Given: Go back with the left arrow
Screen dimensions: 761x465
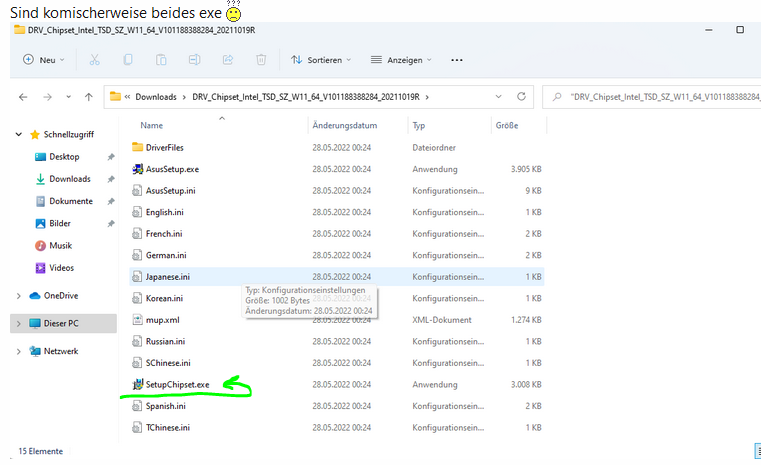Looking at the screenshot, I should pyautogui.click(x=23, y=97).
